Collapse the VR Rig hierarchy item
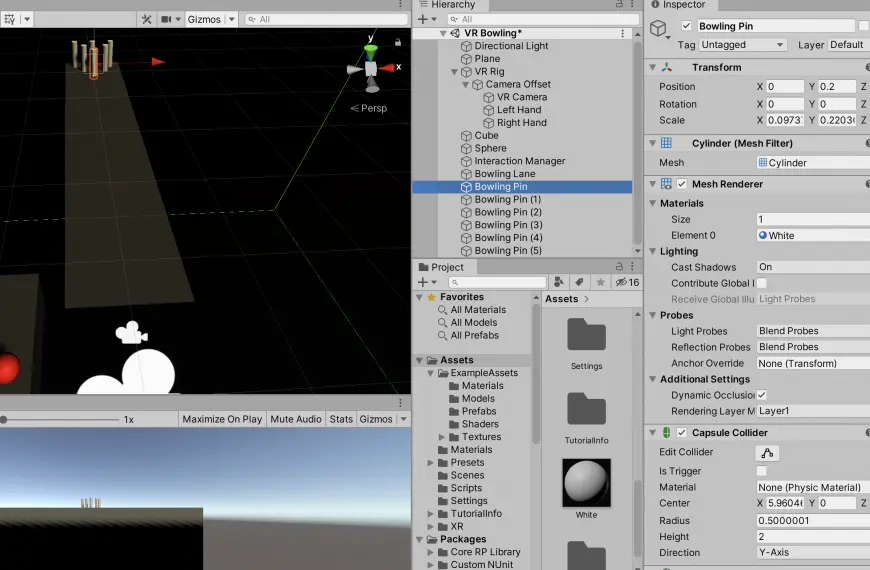This screenshot has width=870, height=570. [x=454, y=72]
